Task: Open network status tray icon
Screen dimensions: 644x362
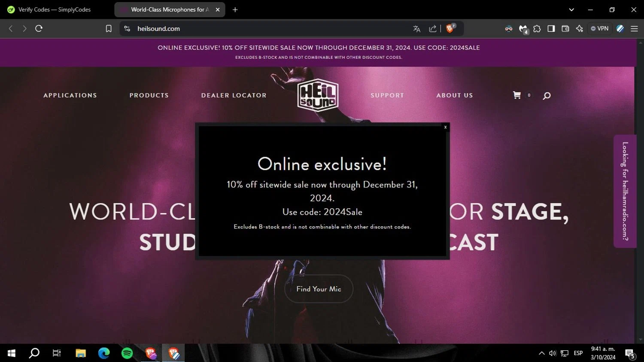Action: [565, 353]
